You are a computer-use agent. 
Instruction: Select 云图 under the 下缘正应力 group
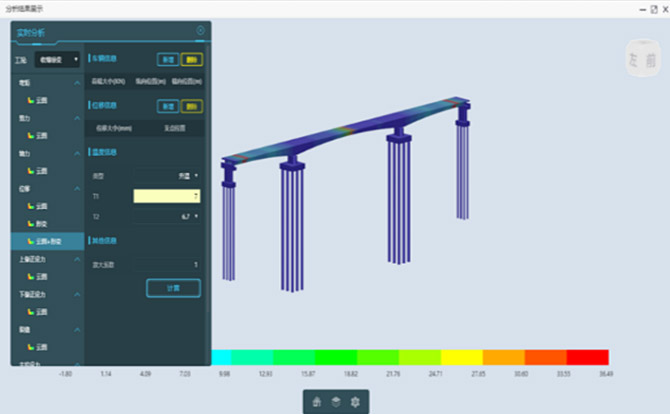coord(41,312)
